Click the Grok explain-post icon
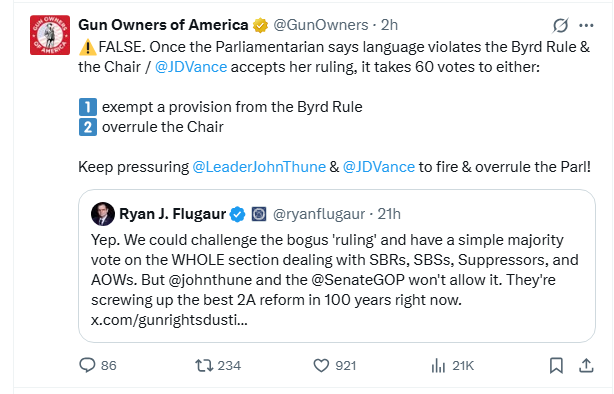 tap(560, 25)
